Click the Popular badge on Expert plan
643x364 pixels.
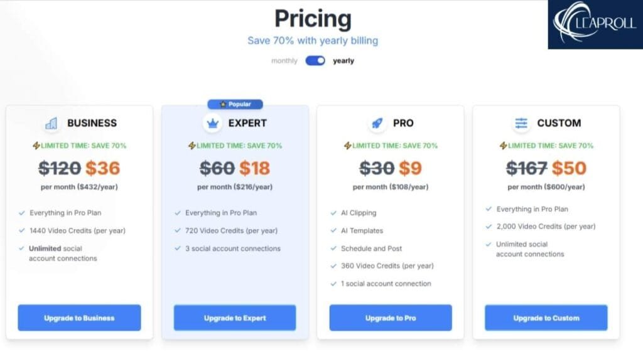(x=235, y=104)
